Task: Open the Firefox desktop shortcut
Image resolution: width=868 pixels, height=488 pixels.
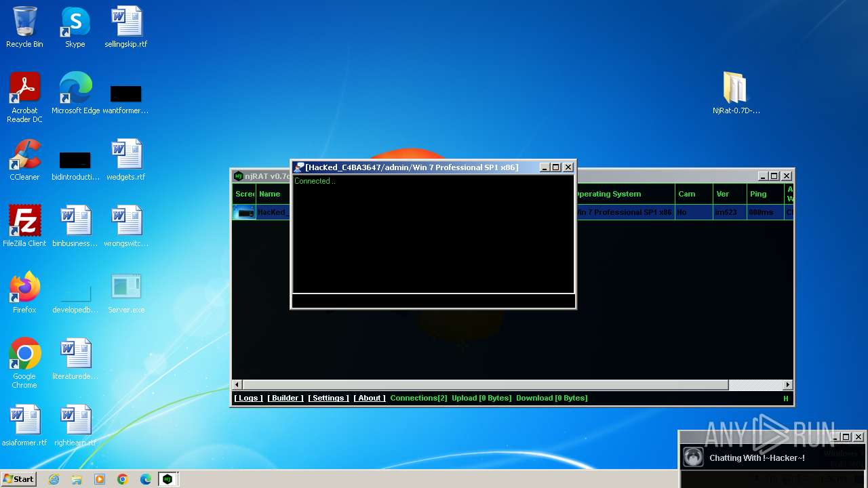Action: 24,293
